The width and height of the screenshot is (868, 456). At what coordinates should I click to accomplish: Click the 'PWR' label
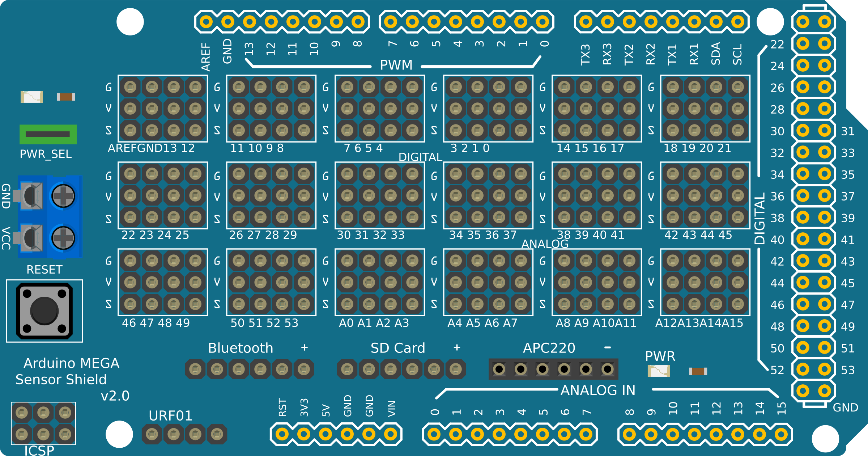pyautogui.click(x=660, y=356)
